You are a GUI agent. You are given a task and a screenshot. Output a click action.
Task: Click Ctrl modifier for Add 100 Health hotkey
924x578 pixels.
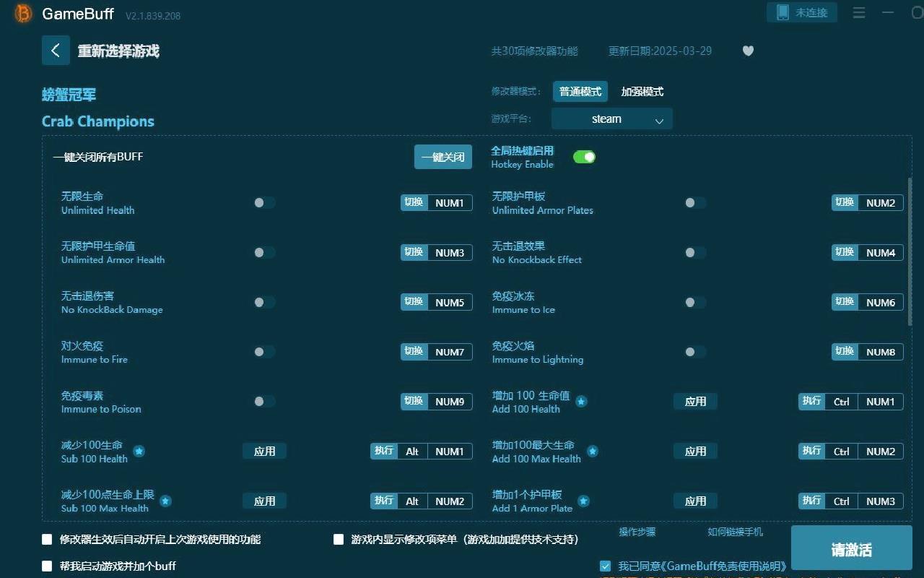[842, 401]
